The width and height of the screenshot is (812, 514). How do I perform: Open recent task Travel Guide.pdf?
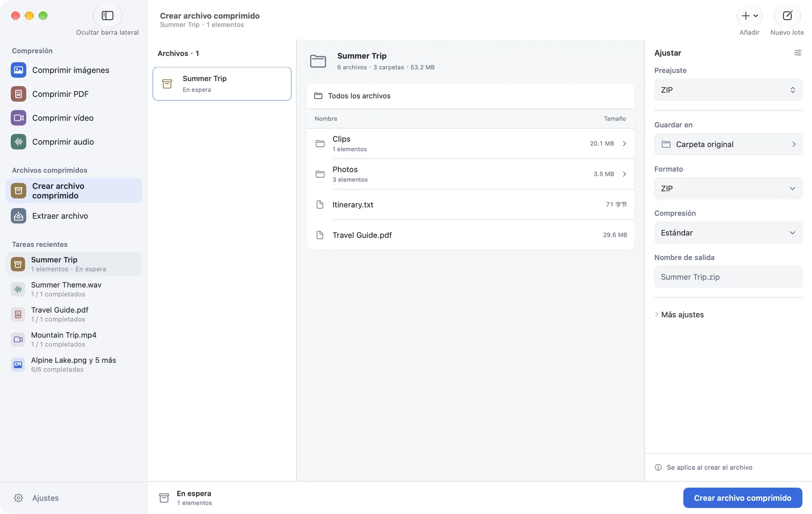tap(74, 314)
